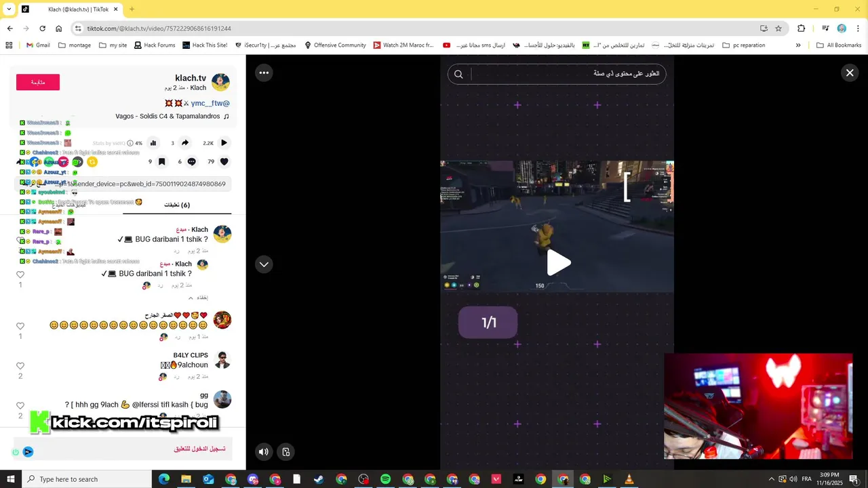Screen dimensions: 868x488
Task: Toggle the green power icon in comment box
Action: point(16,451)
